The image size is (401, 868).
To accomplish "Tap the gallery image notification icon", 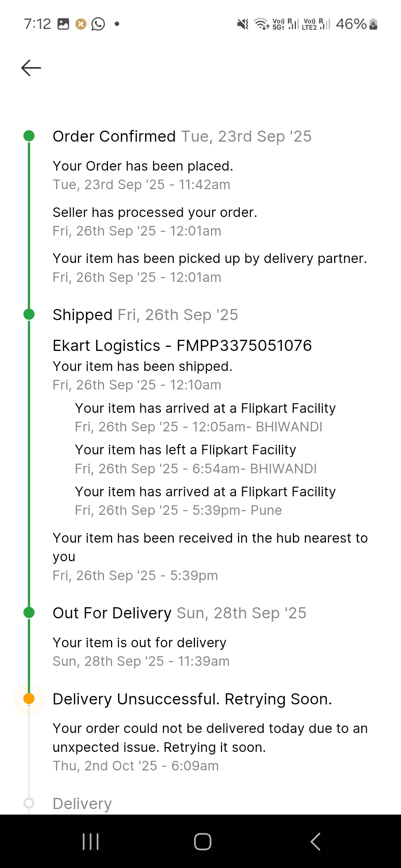I will (x=63, y=24).
